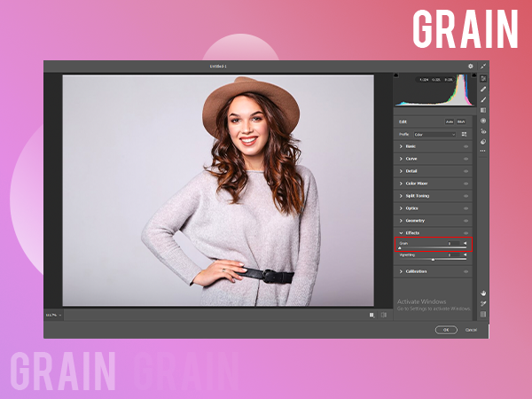This screenshot has height=399, width=532.
Task: Toggle the grid overlay icon
Action: point(483,315)
